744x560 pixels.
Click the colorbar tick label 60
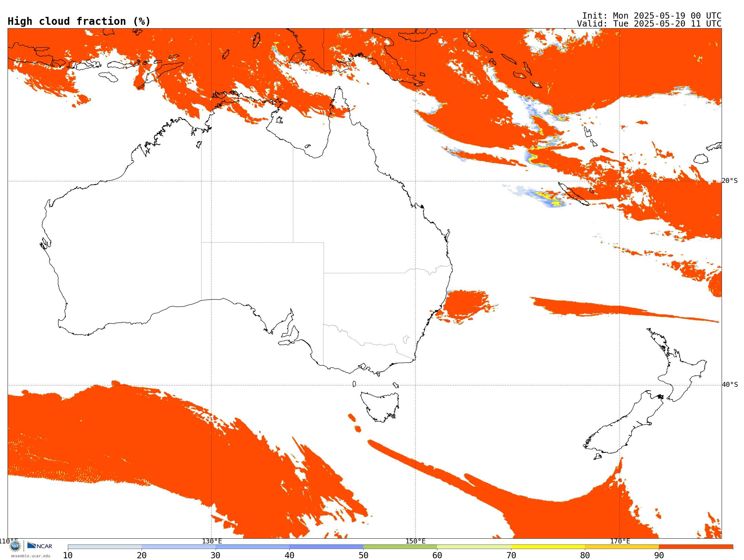pos(437,556)
